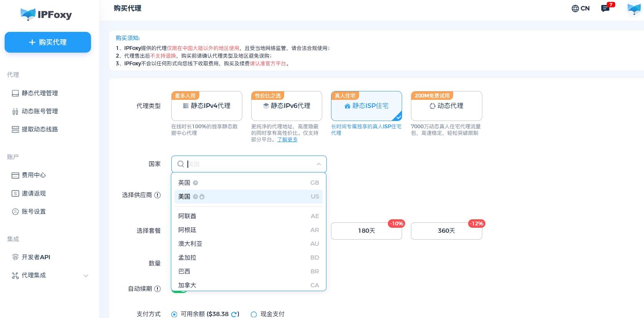This screenshot has height=318, width=644.
Task: Click the IPFoxy logo
Action: (x=46, y=15)
